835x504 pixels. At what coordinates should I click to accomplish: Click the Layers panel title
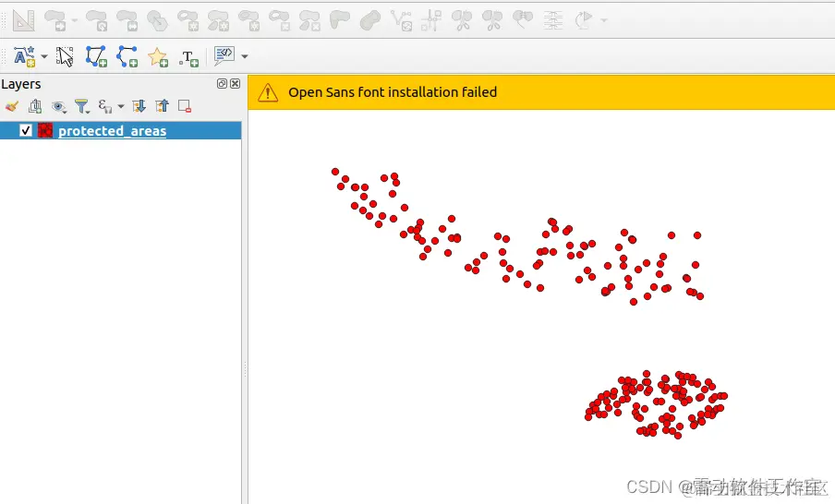coord(20,84)
